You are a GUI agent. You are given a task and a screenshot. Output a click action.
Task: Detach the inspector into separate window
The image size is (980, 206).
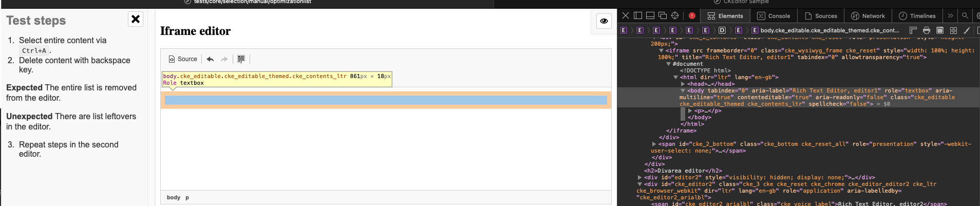(663, 15)
